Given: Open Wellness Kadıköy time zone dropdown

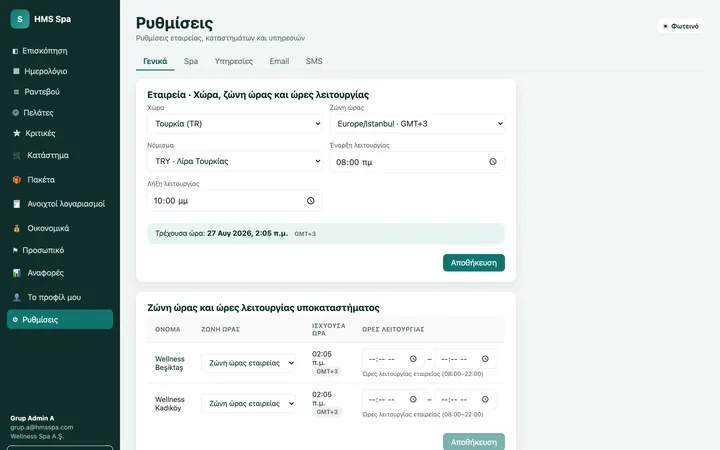Looking at the screenshot, I should click(x=248, y=403).
